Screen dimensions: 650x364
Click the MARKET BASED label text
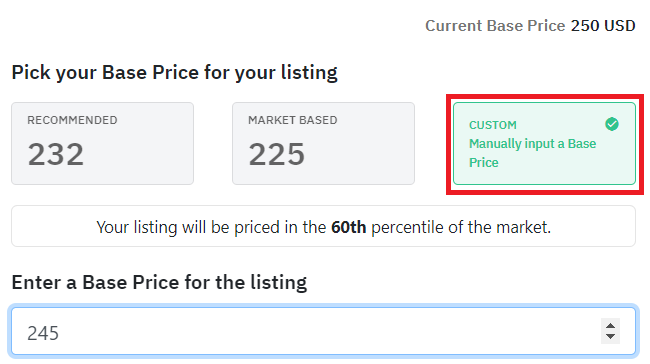[x=293, y=120]
